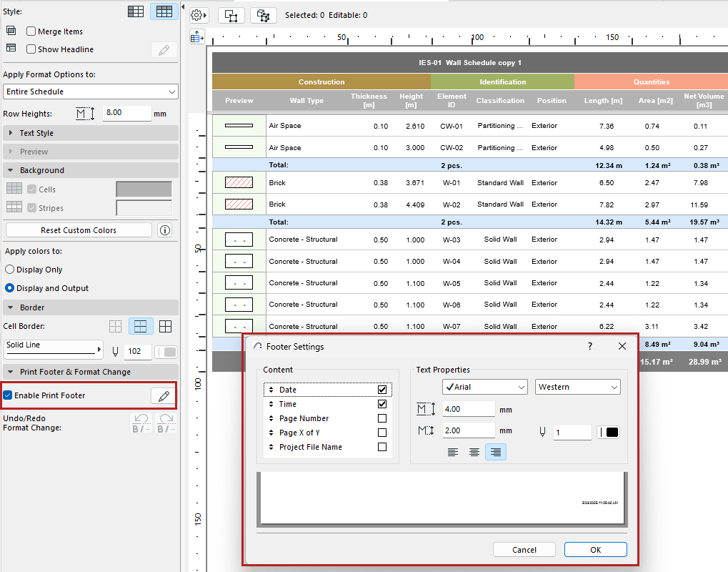Click OK in Footer Settings dialog
Viewport: 728px width, 572px height.
coord(595,550)
